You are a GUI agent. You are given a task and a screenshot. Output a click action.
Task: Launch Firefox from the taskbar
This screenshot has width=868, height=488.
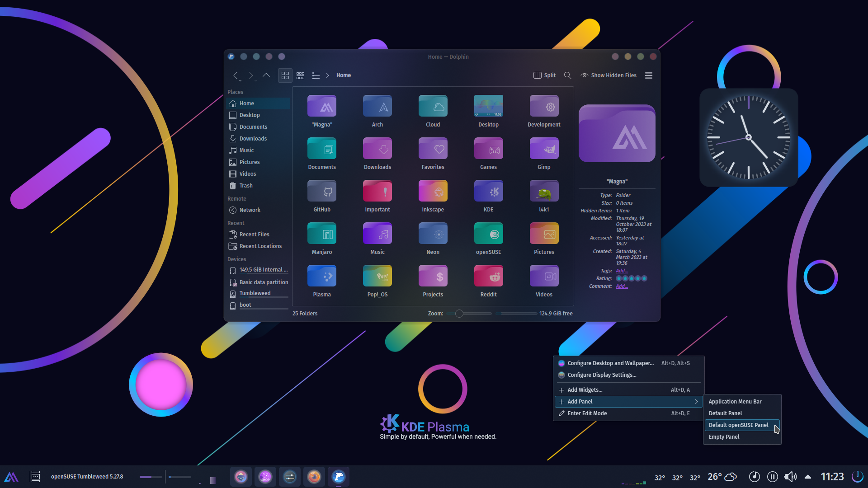coord(314,477)
